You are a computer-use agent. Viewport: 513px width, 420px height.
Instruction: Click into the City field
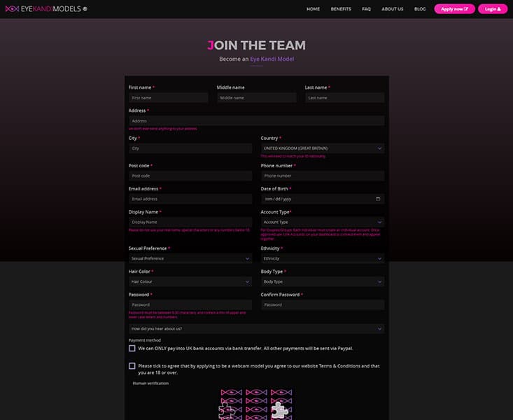[x=190, y=148]
